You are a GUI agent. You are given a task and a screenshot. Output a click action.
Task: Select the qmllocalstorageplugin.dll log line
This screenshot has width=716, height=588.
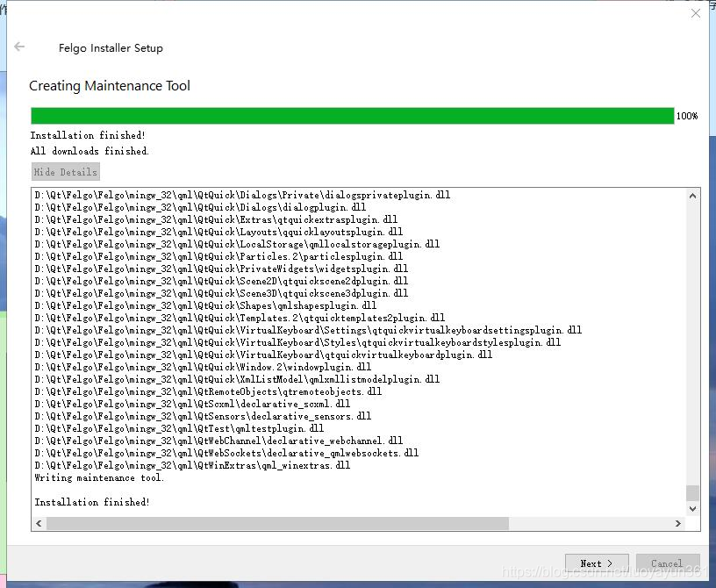point(237,244)
